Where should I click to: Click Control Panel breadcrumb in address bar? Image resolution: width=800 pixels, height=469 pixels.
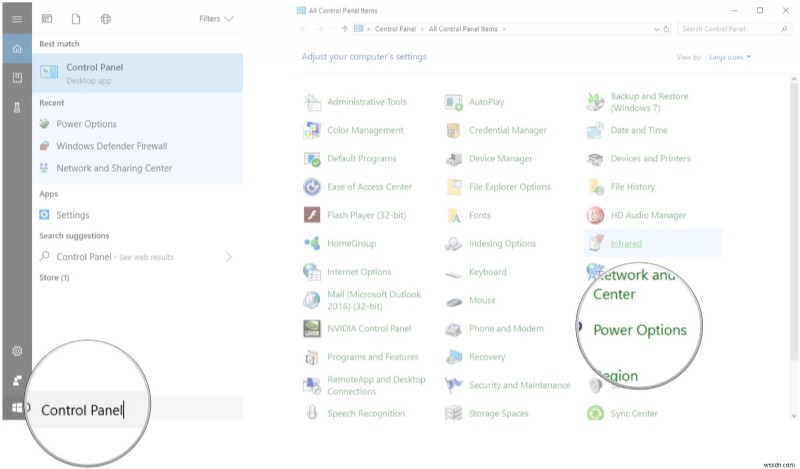(395, 29)
